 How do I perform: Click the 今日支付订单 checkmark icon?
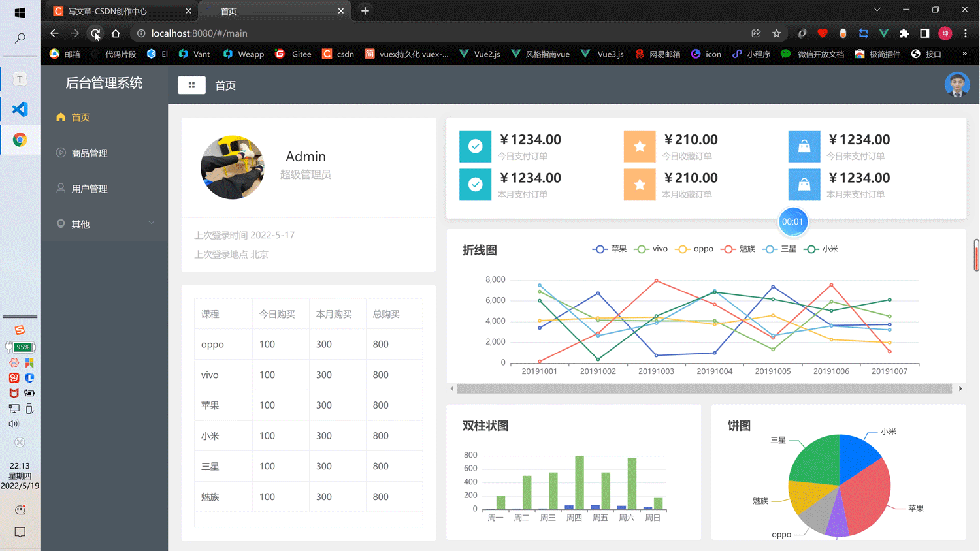(476, 146)
